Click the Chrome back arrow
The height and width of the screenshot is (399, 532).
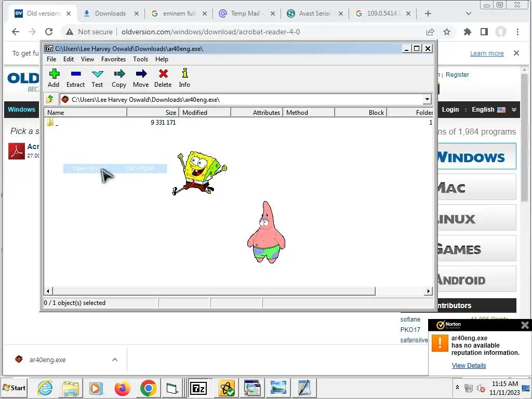(16, 32)
